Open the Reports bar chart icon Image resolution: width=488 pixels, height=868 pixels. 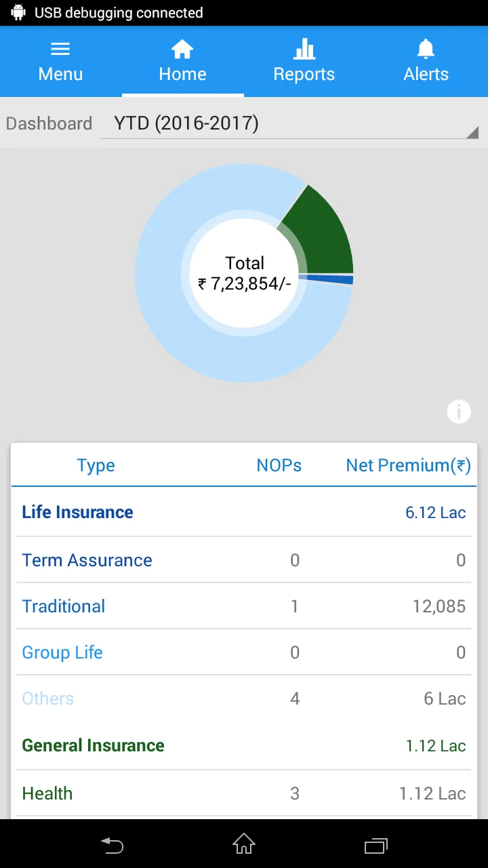(x=304, y=49)
